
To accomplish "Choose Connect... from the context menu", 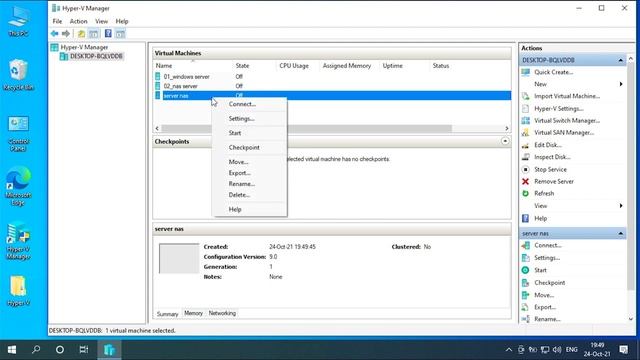I will point(249,104).
